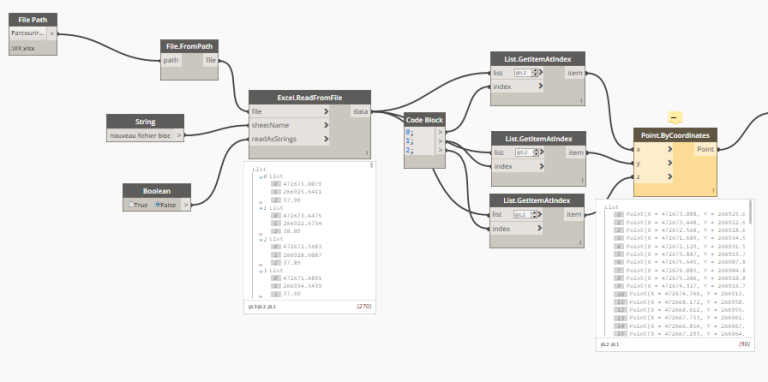Click the list port arrow on middle List.GetItemAtIndex

[x=542, y=152]
